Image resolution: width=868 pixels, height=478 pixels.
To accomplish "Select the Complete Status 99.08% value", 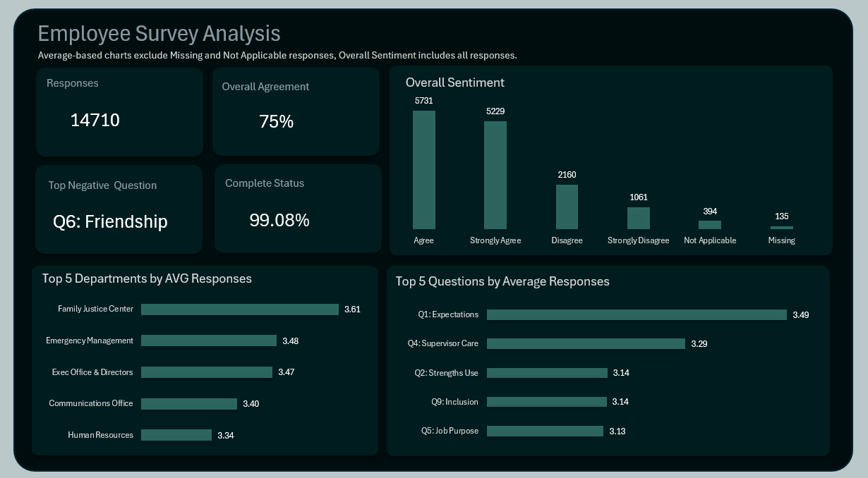I will 279,221.
